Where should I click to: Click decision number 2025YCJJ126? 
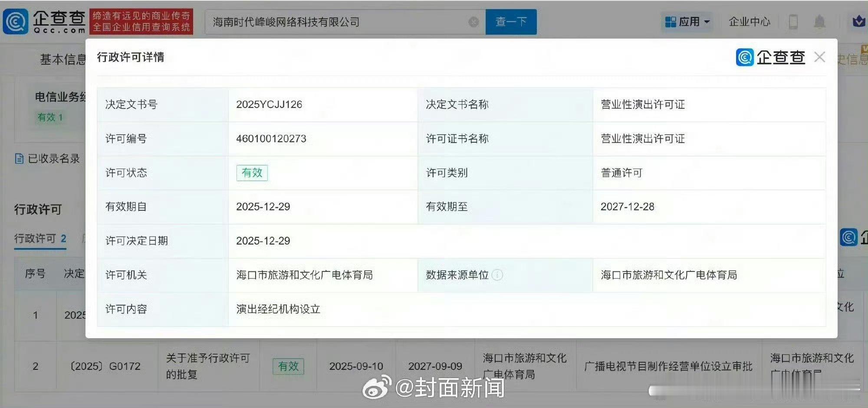[x=269, y=104]
